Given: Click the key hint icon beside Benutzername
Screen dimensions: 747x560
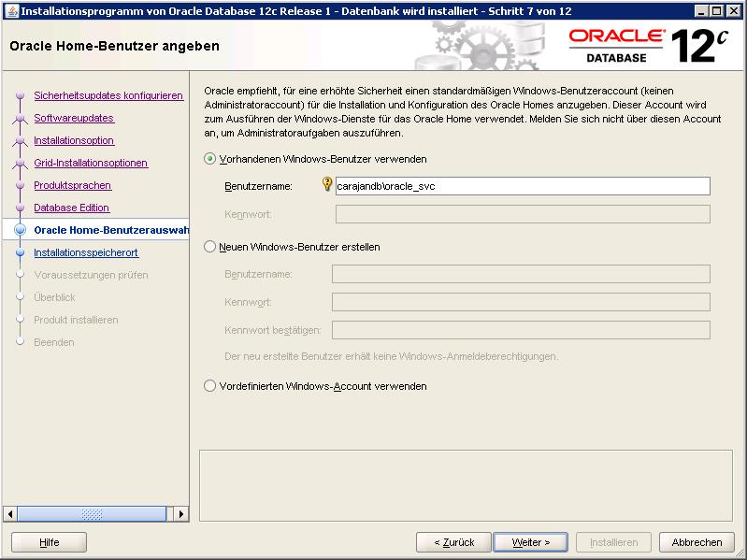Looking at the screenshot, I should (327, 184).
